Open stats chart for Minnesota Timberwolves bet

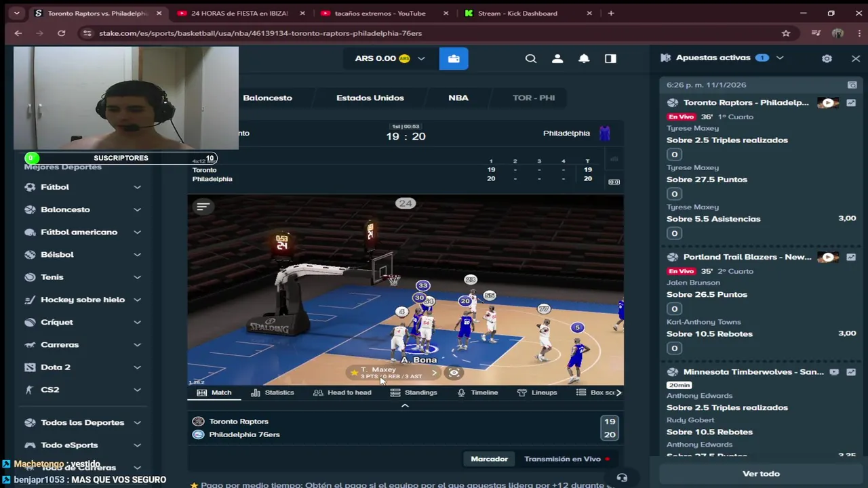(x=851, y=372)
